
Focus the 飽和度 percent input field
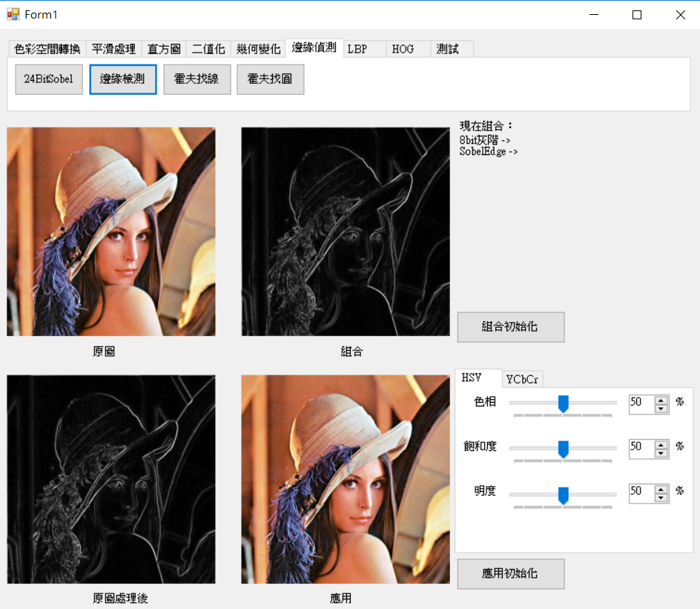642,450
